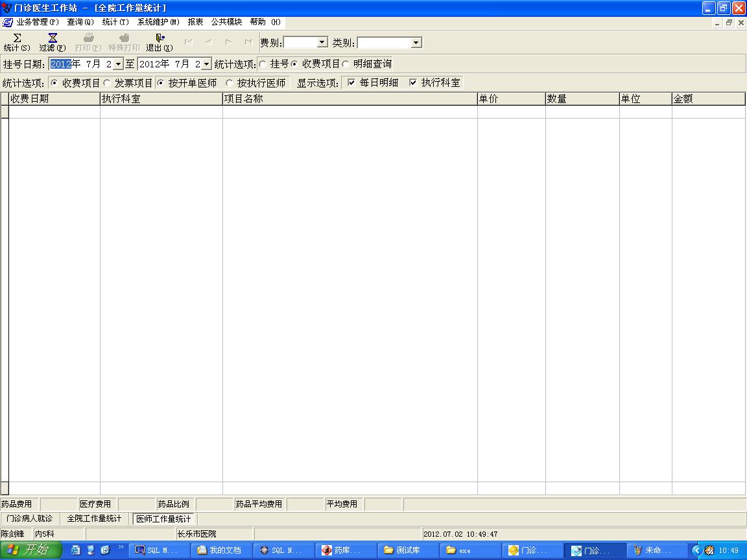Open 测试库 folder taskbar button
Viewport: 747px width, 560px height.
(409, 550)
